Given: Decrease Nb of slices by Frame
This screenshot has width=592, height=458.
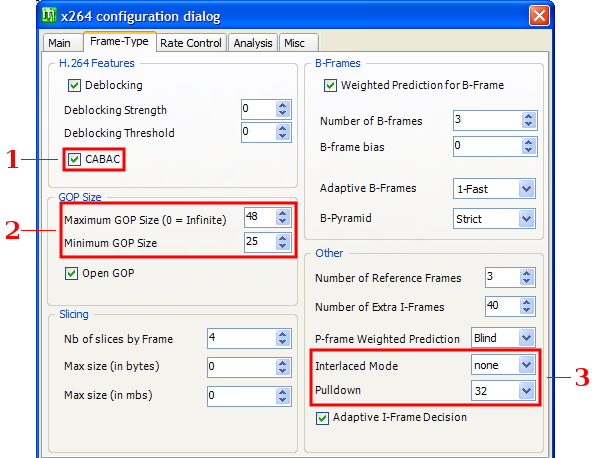Looking at the screenshot, I should [283, 342].
